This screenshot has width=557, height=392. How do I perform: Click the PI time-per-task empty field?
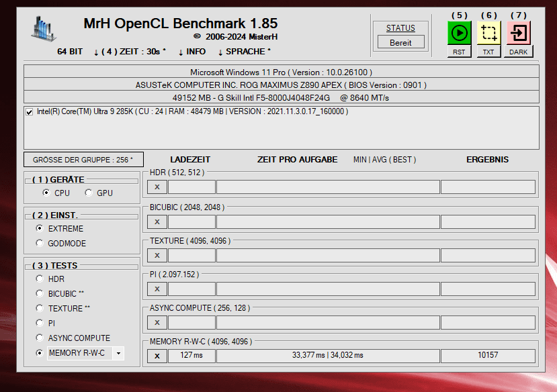coord(328,289)
